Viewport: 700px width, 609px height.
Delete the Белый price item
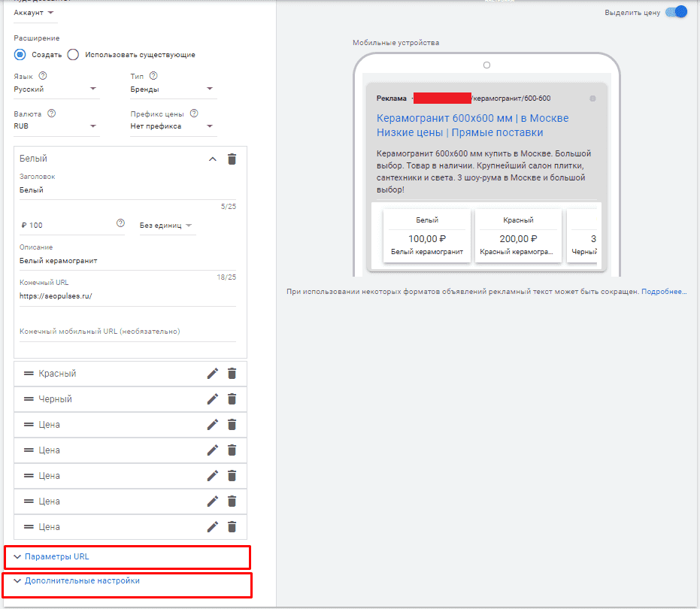tap(232, 159)
